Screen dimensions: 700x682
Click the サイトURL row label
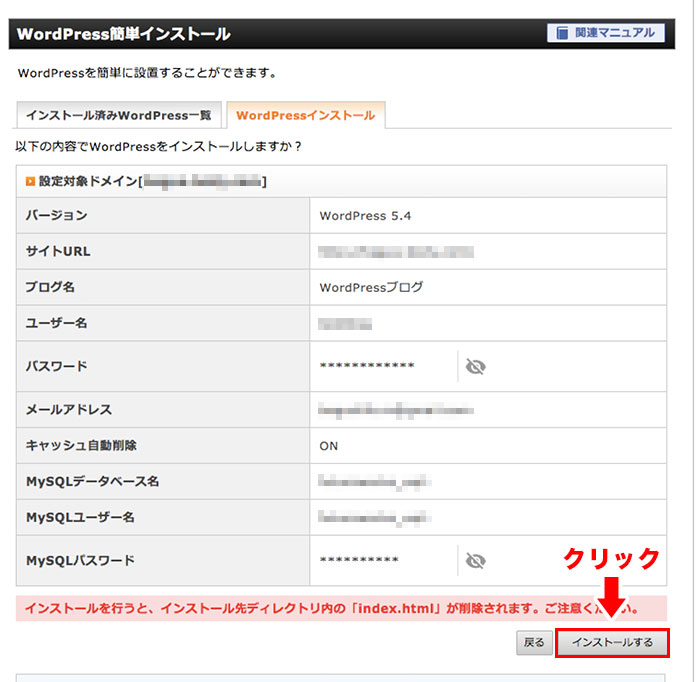click(58, 251)
